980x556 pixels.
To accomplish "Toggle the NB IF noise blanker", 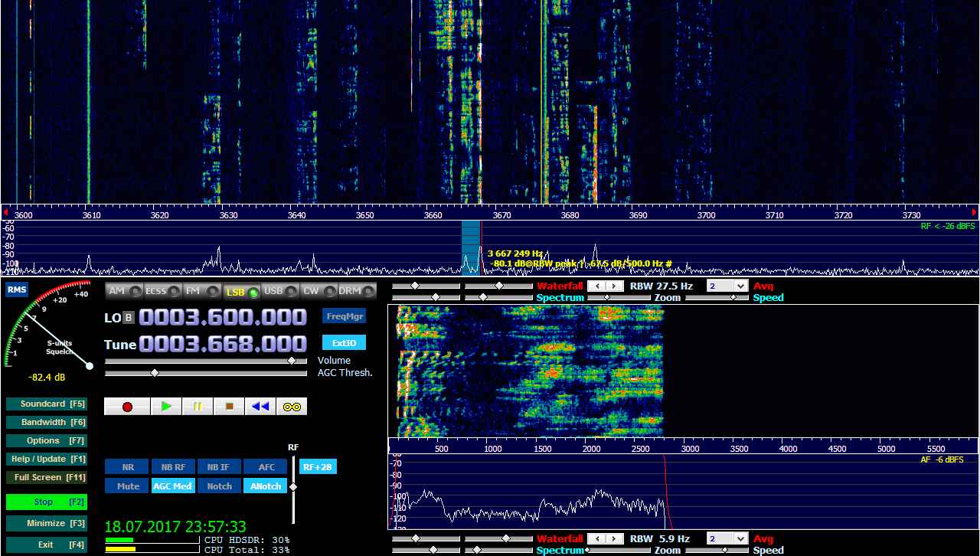I will click(x=219, y=467).
